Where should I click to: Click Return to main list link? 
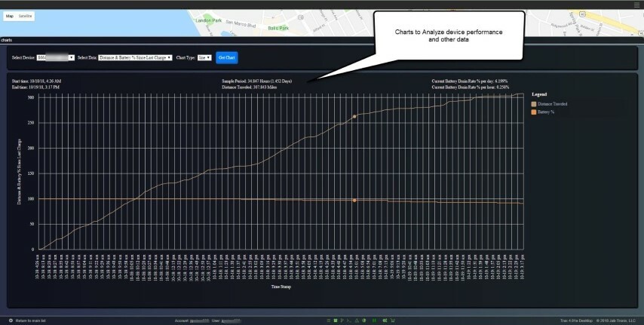pyautogui.click(x=30, y=320)
